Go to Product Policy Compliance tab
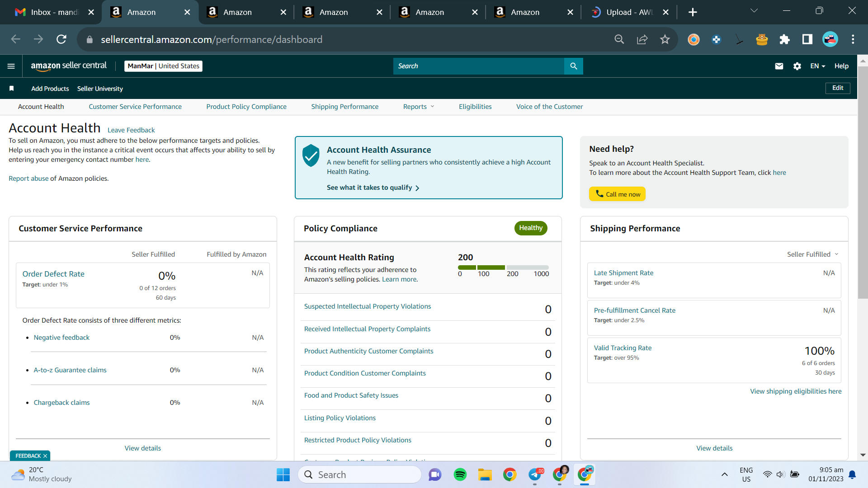Viewport: 868px width, 488px height. pyautogui.click(x=246, y=107)
